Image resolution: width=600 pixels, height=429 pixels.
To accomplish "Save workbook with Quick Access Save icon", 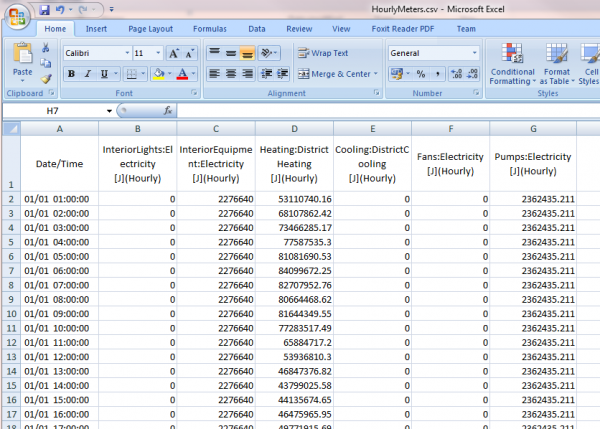I will coord(44,10).
